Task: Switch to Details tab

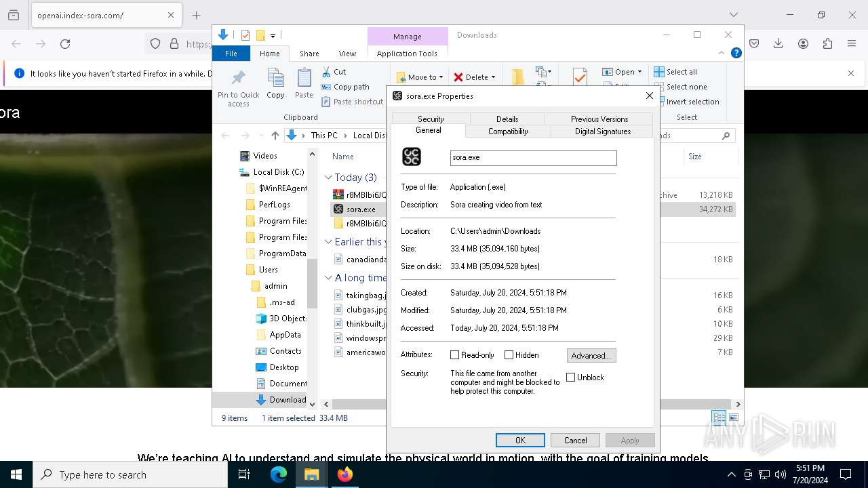Action: click(x=507, y=119)
